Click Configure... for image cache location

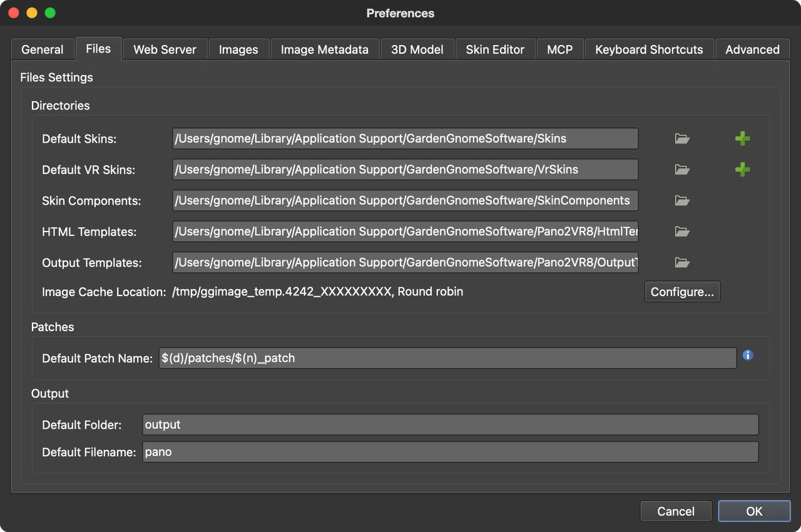click(x=682, y=292)
